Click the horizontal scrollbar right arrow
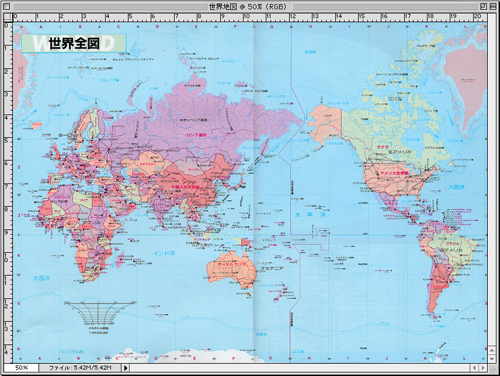The height and width of the screenshot is (376, 500). (x=483, y=368)
